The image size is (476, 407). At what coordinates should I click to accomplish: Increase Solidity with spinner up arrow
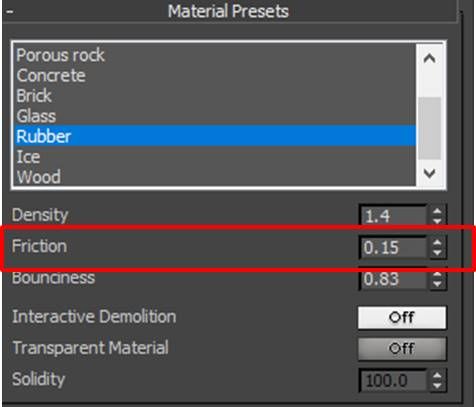tap(437, 375)
